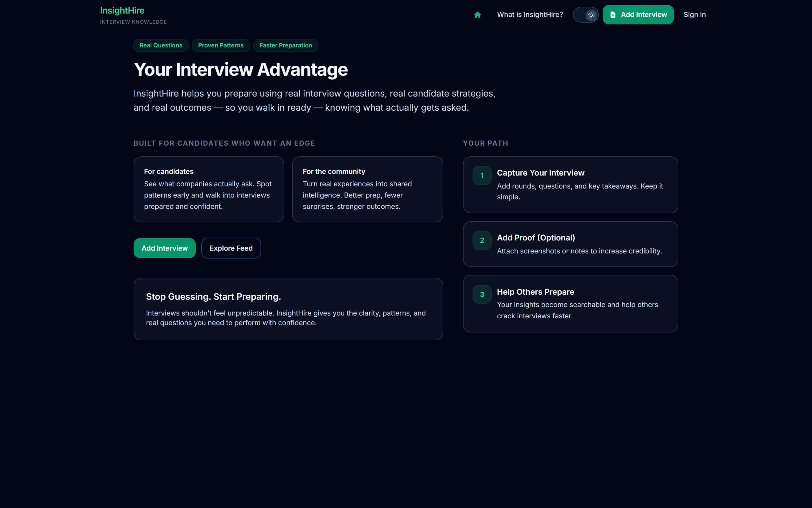Go home via the green house icon
The image size is (812, 508).
(x=477, y=15)
